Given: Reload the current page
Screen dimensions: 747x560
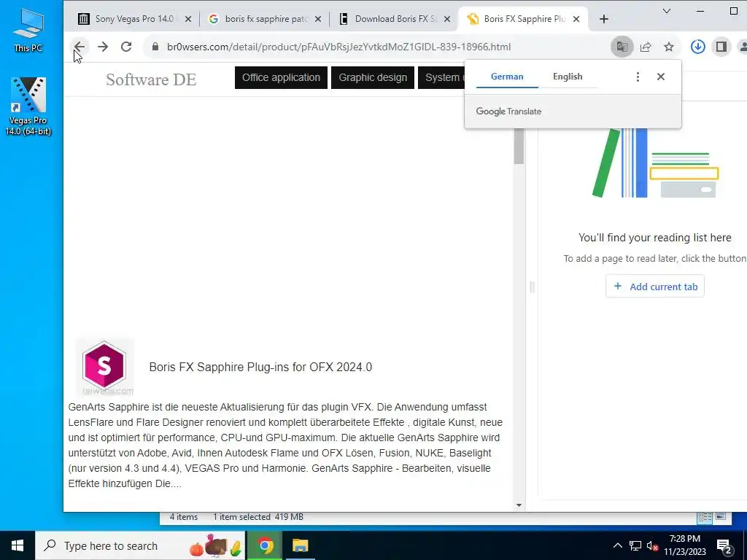Looking at the screenshot, I should pyautogui.click(x=126, y=47).
